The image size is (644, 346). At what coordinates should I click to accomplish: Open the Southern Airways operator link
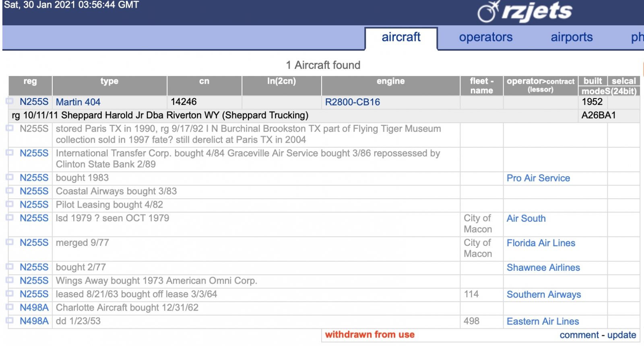(x=544, y=295)
